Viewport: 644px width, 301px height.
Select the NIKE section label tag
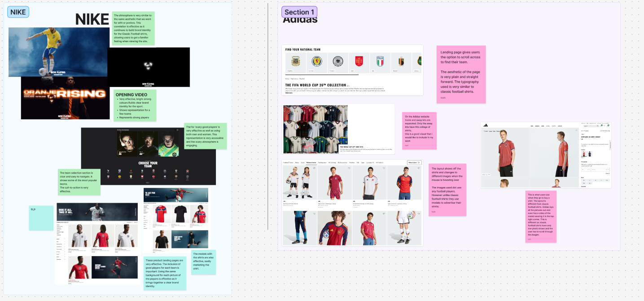pos(18,13)
